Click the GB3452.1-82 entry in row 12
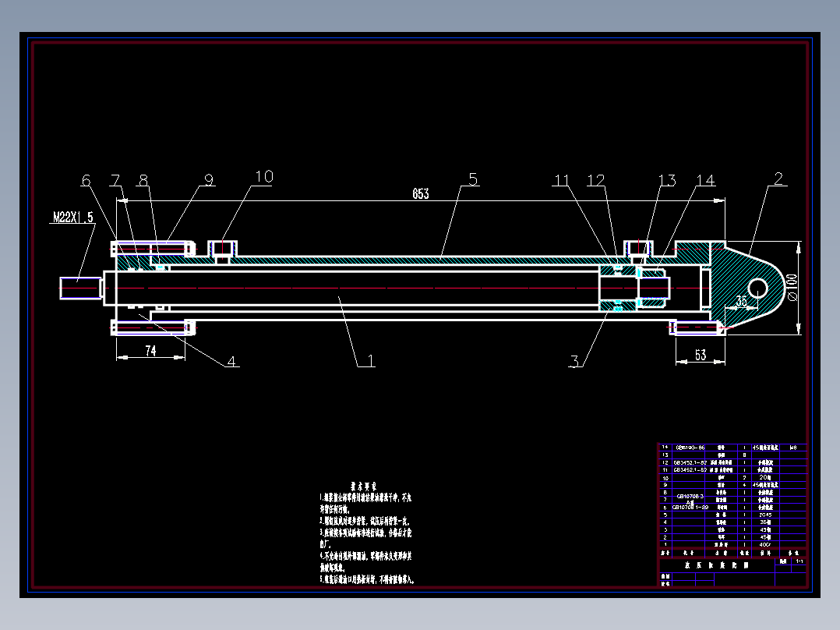This screenshot has height=630, width=840. coord(690,462)
